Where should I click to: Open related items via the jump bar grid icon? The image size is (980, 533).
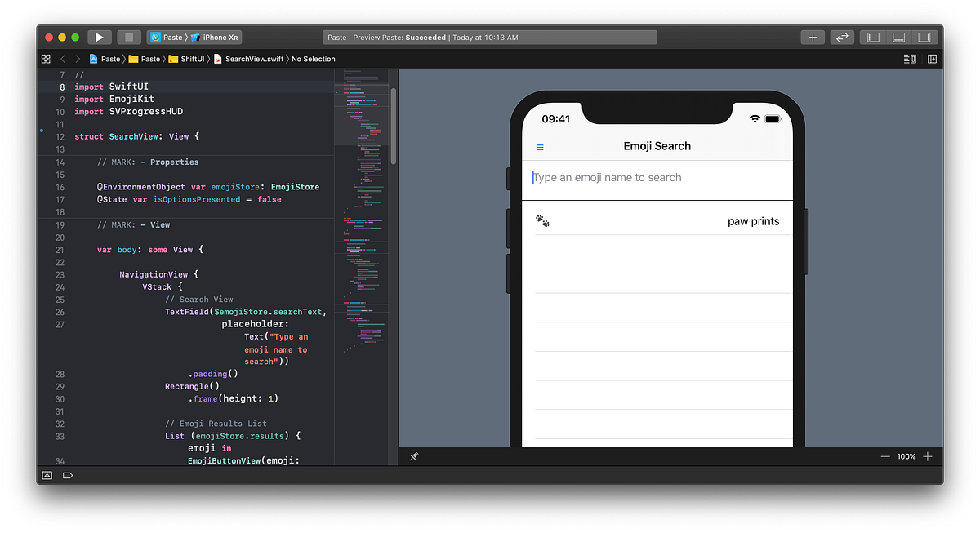pos(45,59)
